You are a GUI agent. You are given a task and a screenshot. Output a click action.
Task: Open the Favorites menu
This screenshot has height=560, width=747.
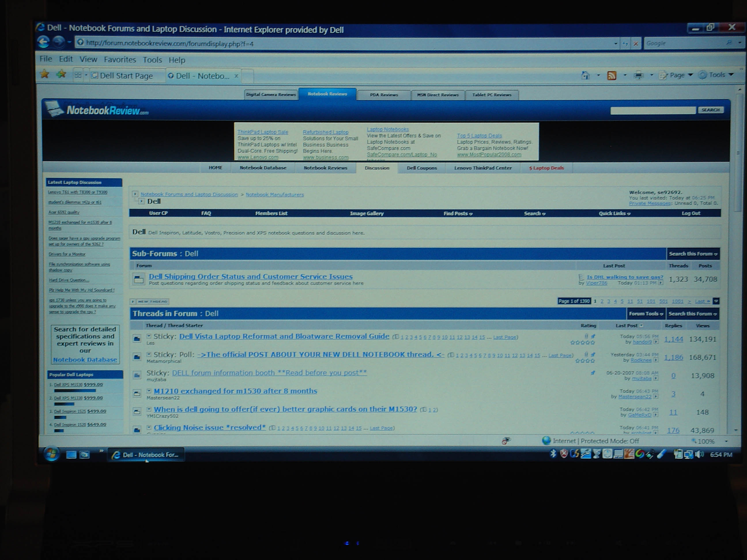point(120,60)
